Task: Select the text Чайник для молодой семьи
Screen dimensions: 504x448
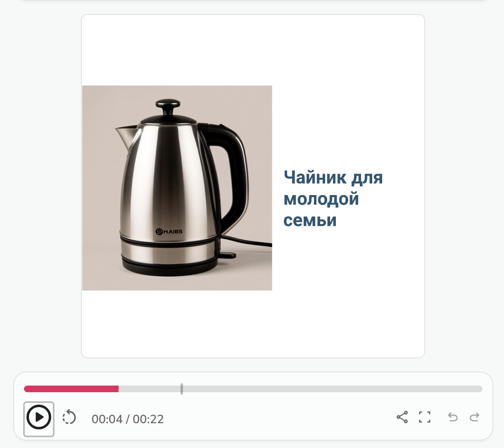Action: tap(333, 199)
